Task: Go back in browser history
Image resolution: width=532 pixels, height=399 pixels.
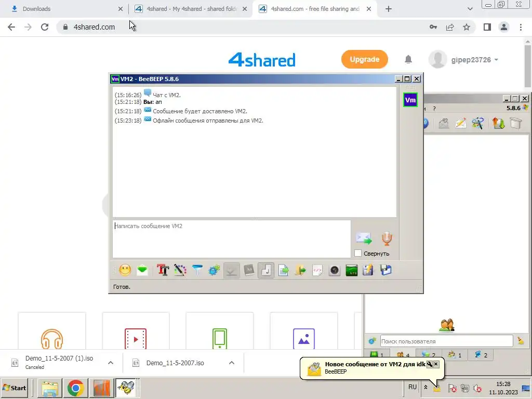Action: point(11,27)
